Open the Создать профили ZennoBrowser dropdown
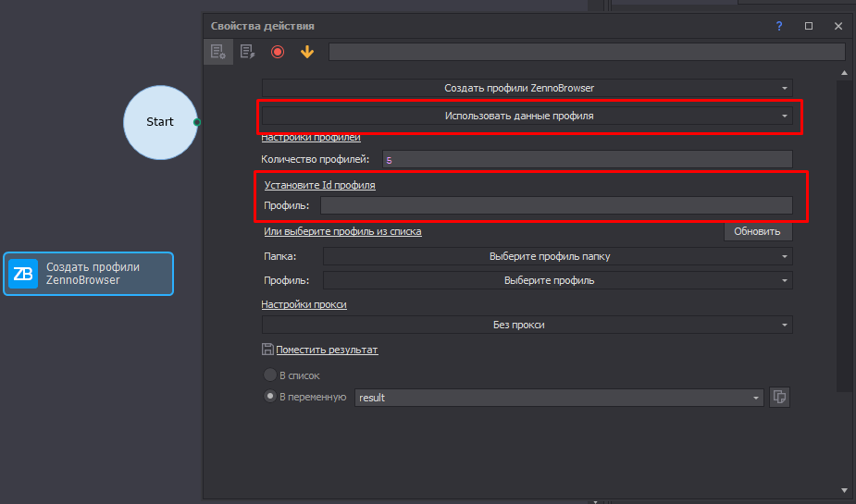The height and width of the screenshot is (504, 856). click(x=527, y=88)
